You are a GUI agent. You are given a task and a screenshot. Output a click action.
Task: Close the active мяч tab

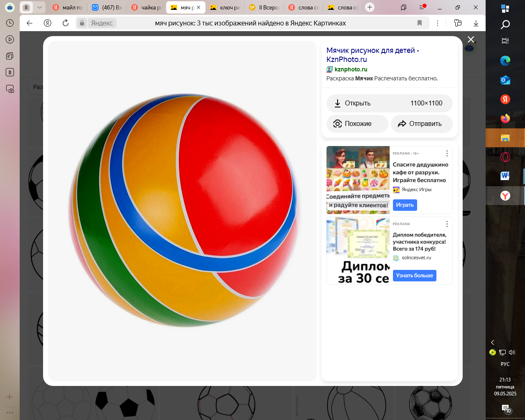[x=199, y=7]
